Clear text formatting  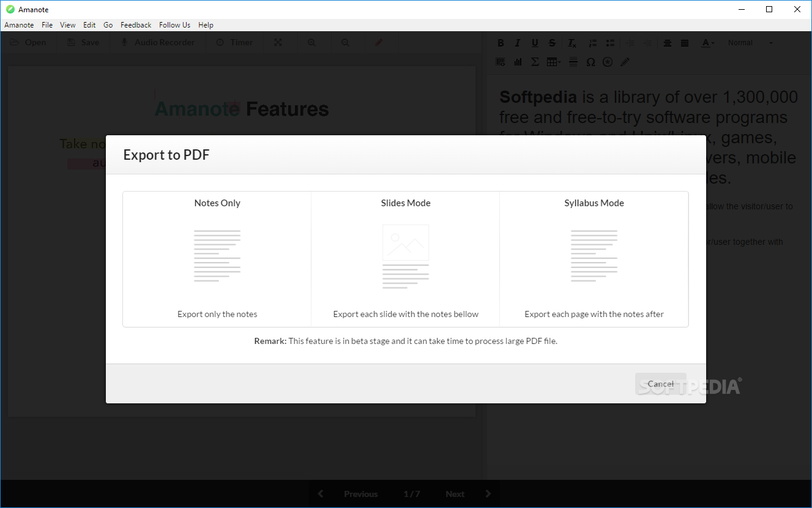point(572,43)
